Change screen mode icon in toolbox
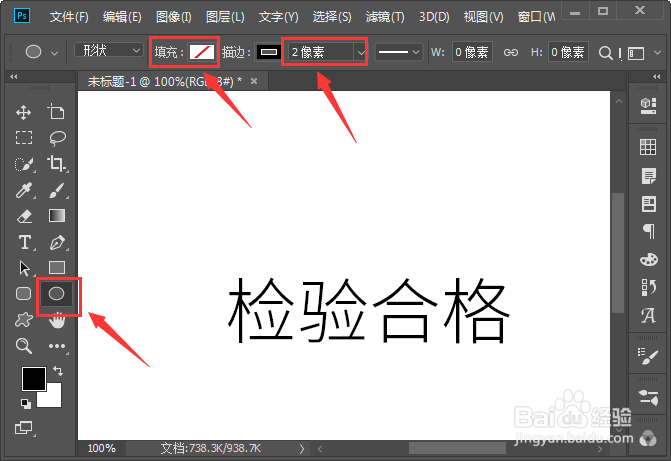The image size is (671, 461). pyautogui.click(x=24, y=427)
